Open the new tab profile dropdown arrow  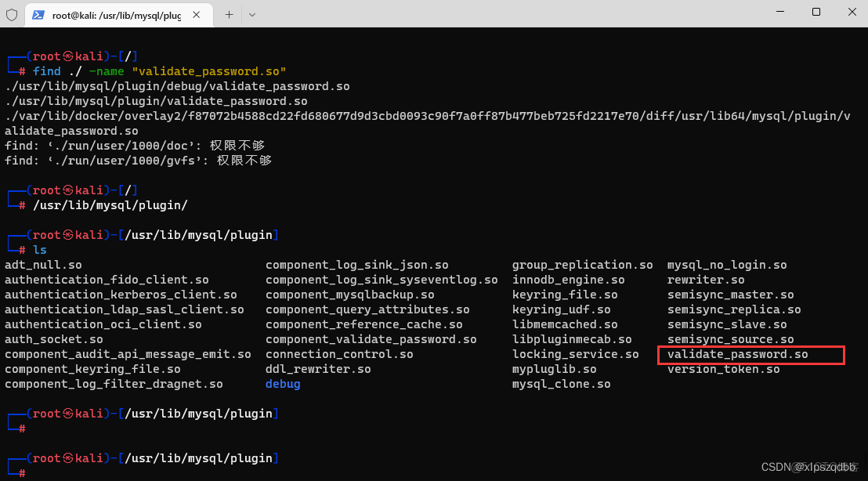click(x=252, y=15)
